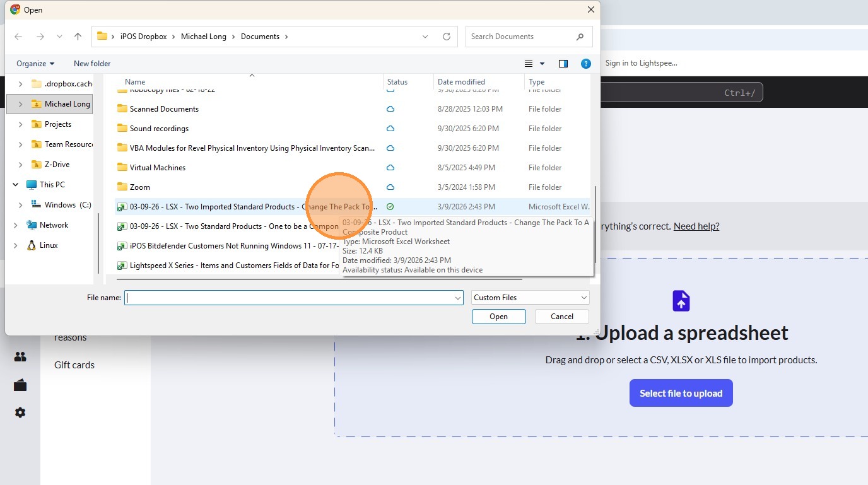
Task: Open the File name dropdown arrow
Action: [x=458, y=298]
